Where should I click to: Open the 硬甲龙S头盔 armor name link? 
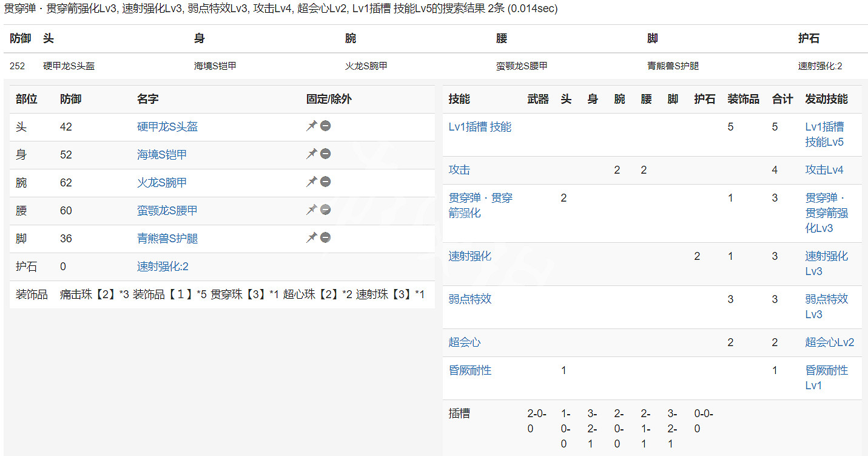pyautogui.click(x=167, y=127)
